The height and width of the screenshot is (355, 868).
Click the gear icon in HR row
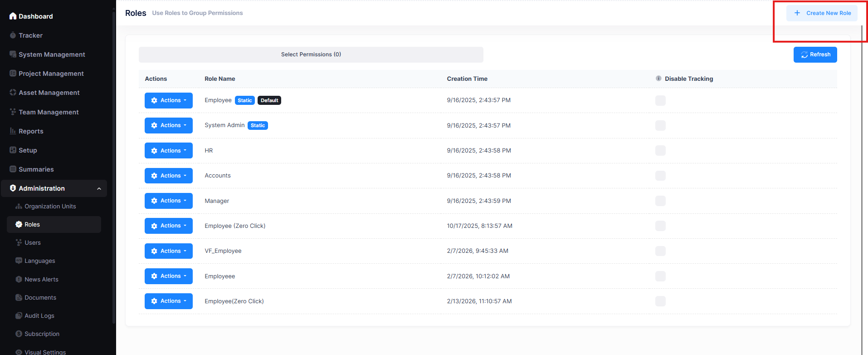pos(154,151)
